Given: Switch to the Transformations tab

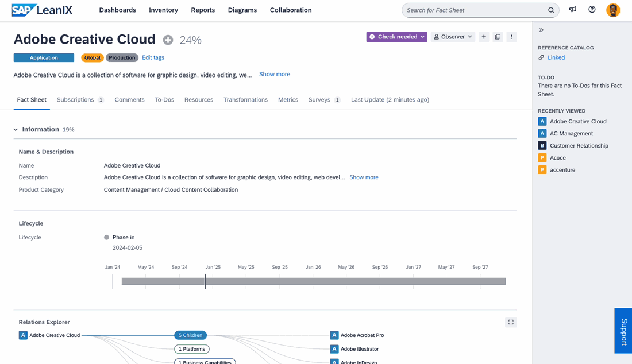Looking at the screenshot, I should (245, 100).
